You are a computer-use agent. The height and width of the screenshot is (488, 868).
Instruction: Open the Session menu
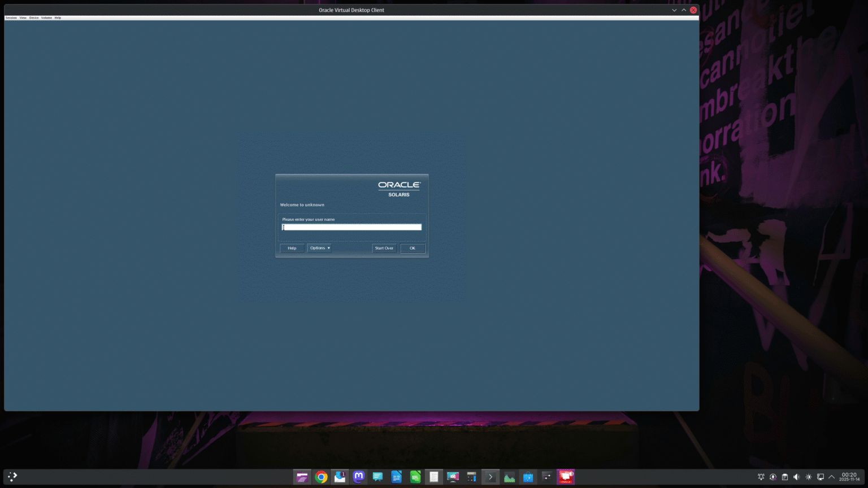click(11, 18)
